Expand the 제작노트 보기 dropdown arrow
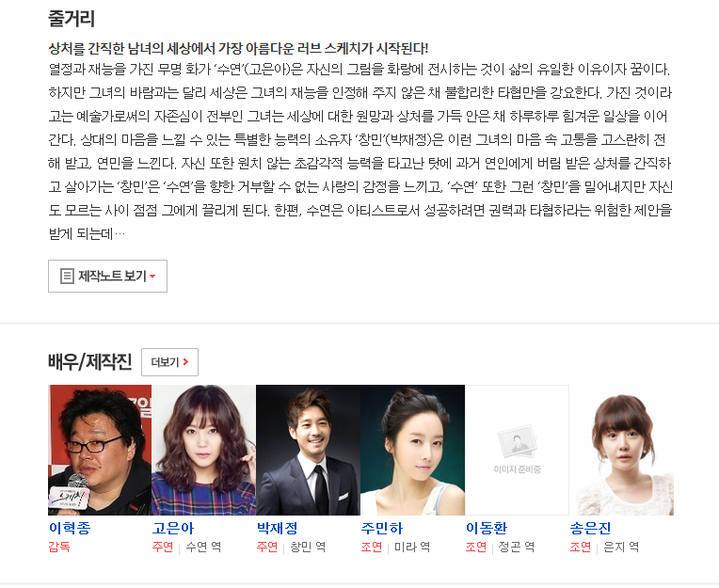This screenshot has height=588, width=719. pos(152,277)
